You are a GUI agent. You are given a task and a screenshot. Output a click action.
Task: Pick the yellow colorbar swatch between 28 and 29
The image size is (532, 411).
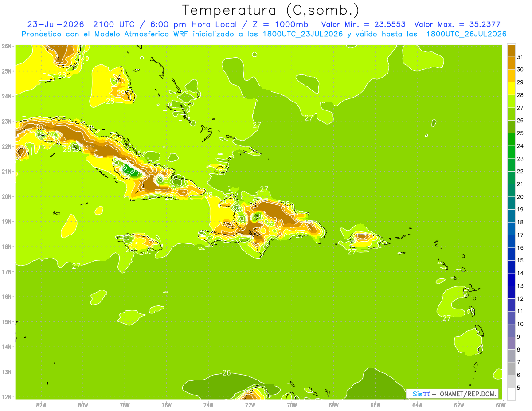point(511,88)
